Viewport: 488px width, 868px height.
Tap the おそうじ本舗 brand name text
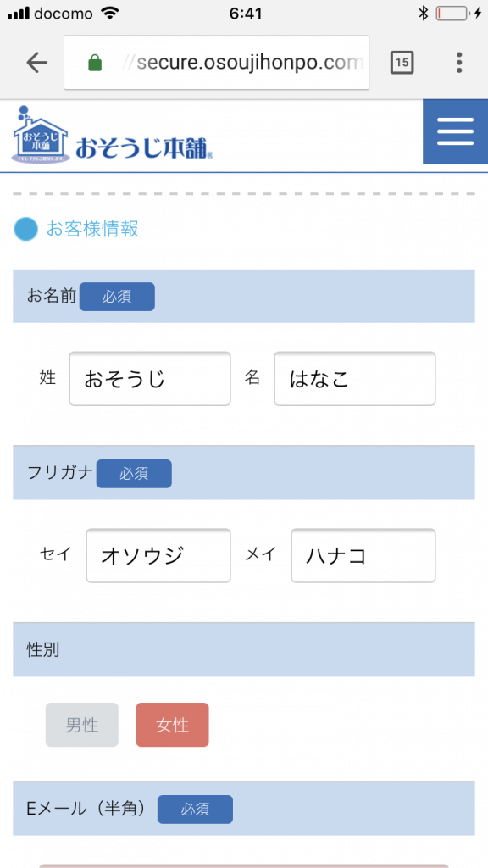click(144, 147)
